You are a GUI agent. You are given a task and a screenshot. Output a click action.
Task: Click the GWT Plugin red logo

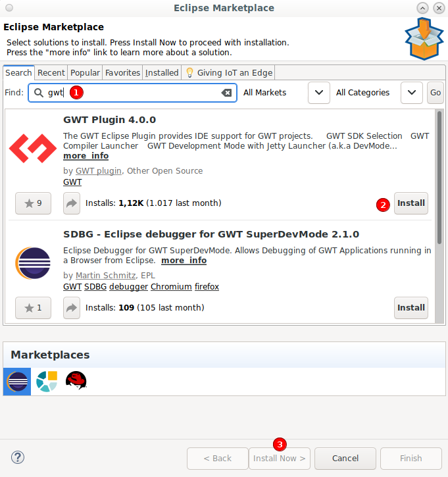(x=33, y=149)
